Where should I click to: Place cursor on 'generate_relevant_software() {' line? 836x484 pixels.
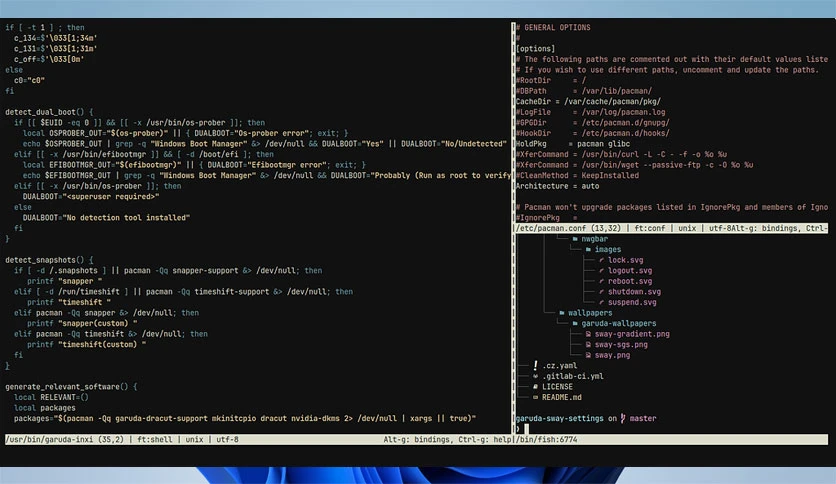[71, 387]
